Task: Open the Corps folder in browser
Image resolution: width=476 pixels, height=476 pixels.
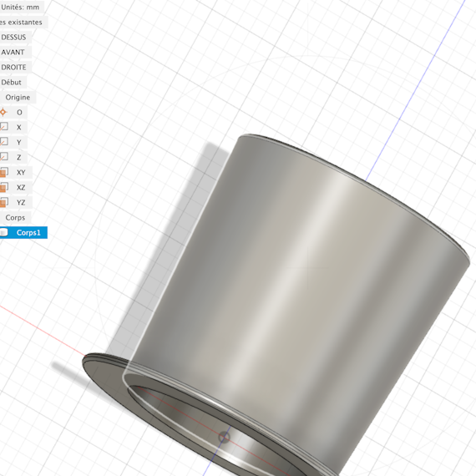Action: (15, 218)
